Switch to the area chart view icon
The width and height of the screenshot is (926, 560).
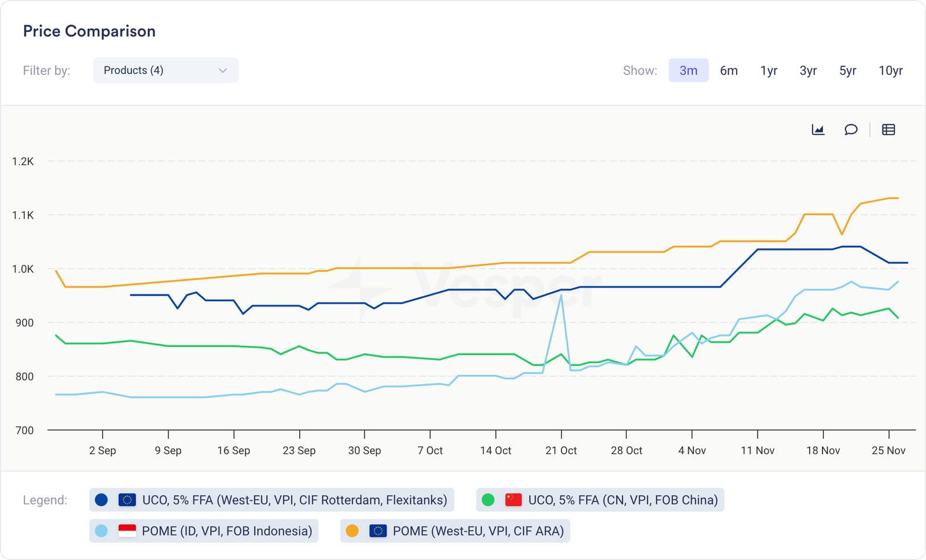(x=818, y=130)
